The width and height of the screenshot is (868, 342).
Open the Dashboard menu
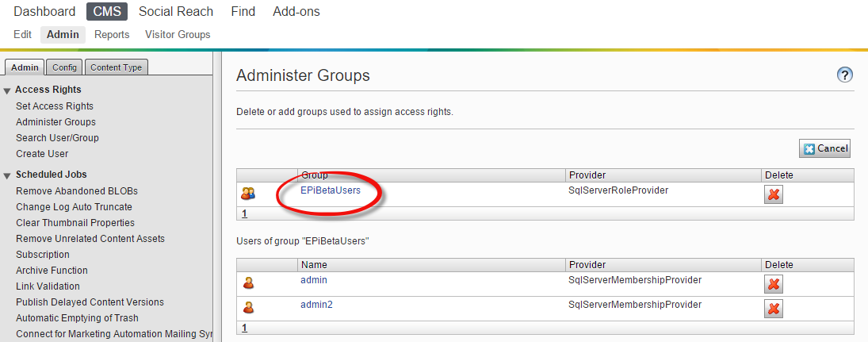[x=44, y=12]
